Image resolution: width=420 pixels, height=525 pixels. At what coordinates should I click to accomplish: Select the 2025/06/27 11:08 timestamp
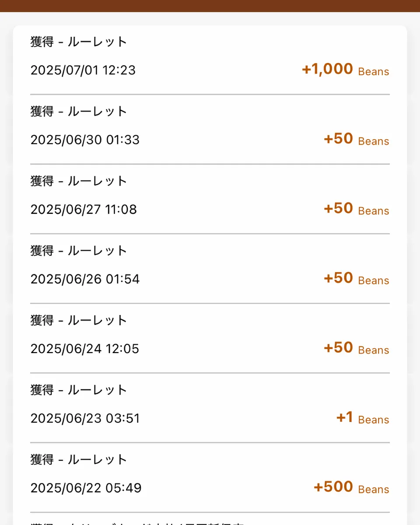[84, 210]
